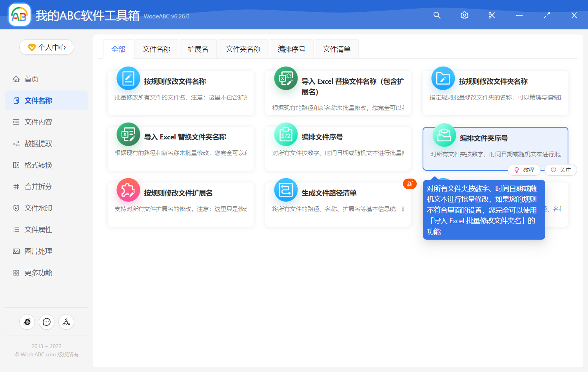Open settings via the gear icon
The width and height of the screenshot is (588, 372).
(x=464, y=15)
